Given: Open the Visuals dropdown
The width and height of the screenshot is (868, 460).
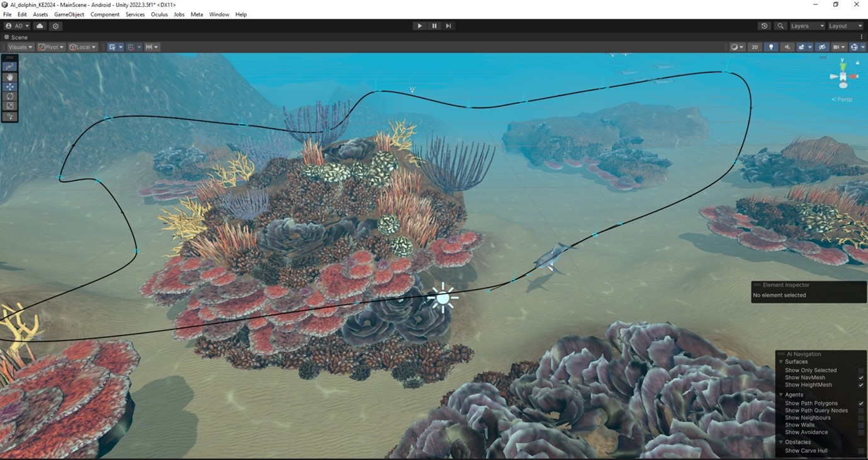Looking at the screenshot, I should click(20, 47).
